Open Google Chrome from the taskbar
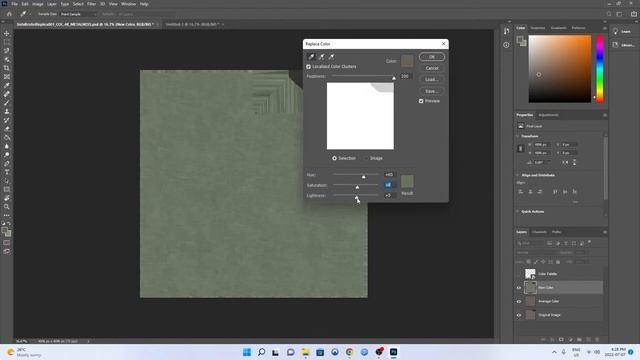 tap(349, 352)
